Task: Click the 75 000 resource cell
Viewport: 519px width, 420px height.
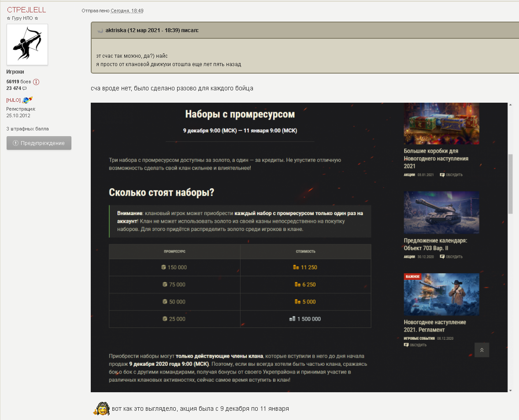Action: tap(174, 285)
